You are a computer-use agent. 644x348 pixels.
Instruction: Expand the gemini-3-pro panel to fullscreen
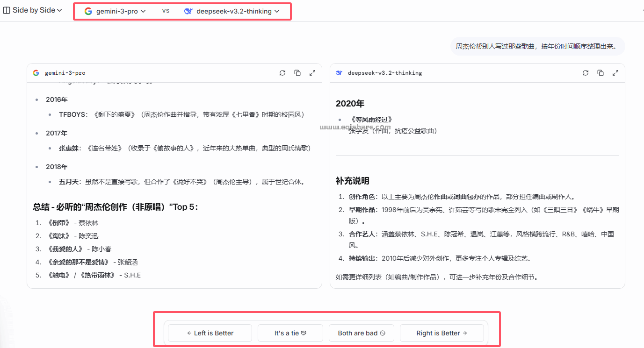(312, 72)
